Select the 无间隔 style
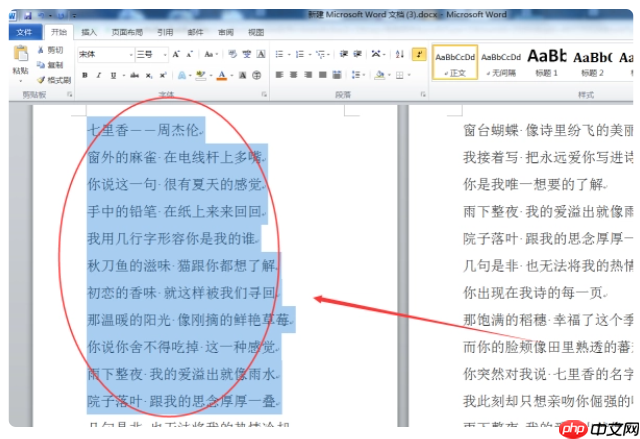The image size is (640, 439). [x=501, y=62]
